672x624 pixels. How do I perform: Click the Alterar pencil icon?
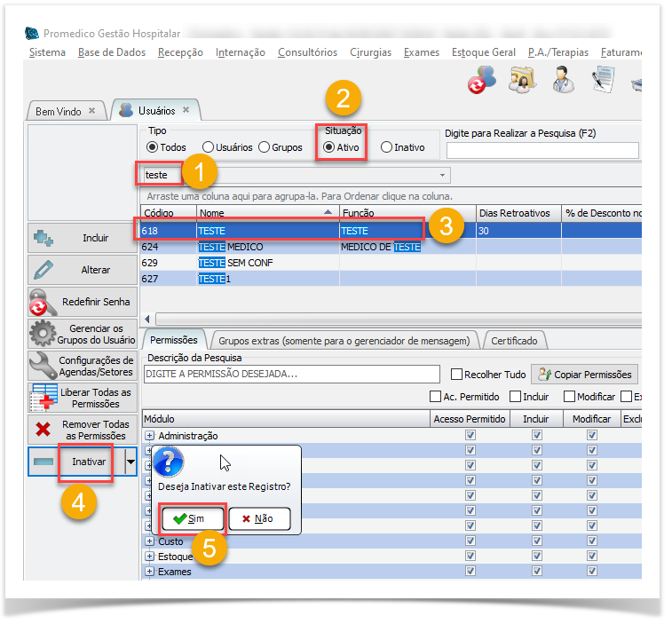point(44,270)
